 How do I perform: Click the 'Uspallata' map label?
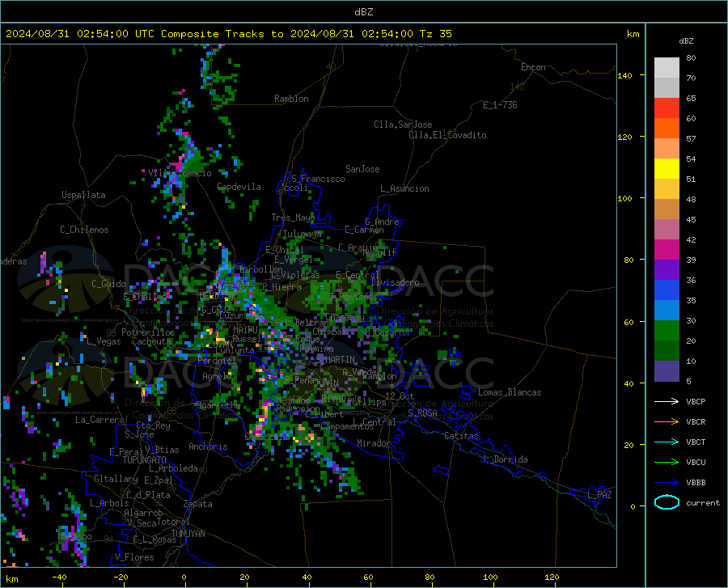click(83, 195)
